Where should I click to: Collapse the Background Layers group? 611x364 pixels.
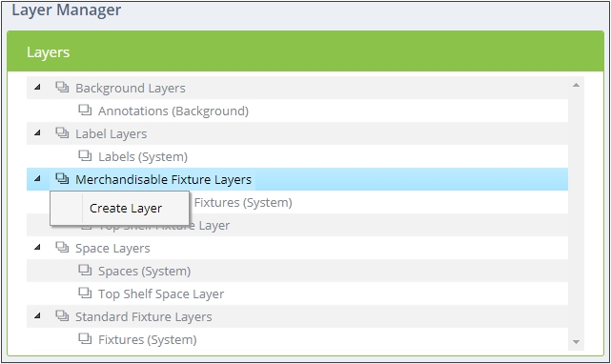37,88
